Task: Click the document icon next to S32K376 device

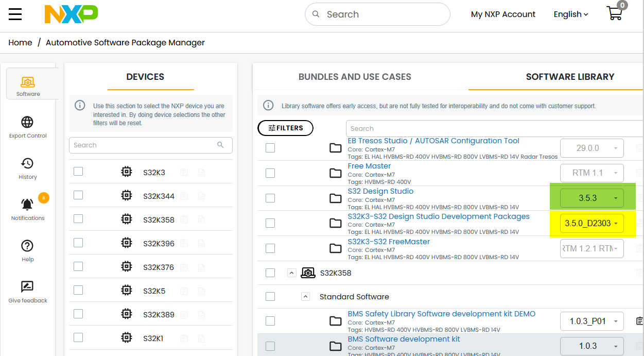Action: pyautogui.click(x=202, y=267)
